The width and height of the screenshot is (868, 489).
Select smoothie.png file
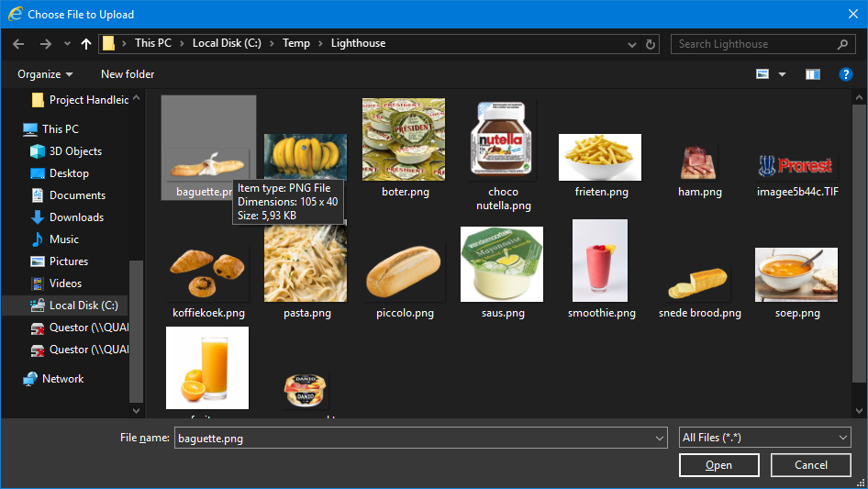(601, 269)
